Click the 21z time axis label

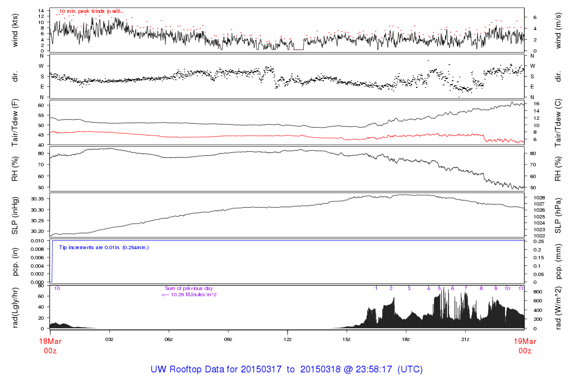click(x=465, y=339)
